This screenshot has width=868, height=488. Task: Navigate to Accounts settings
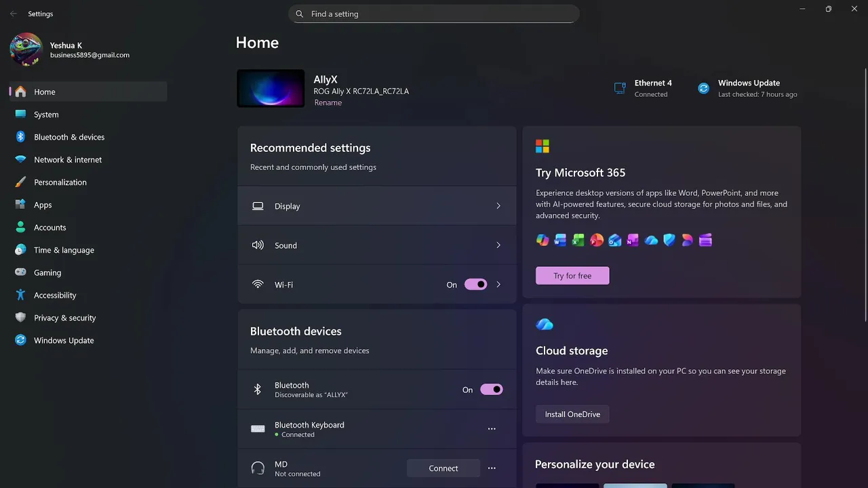point(88,227)
